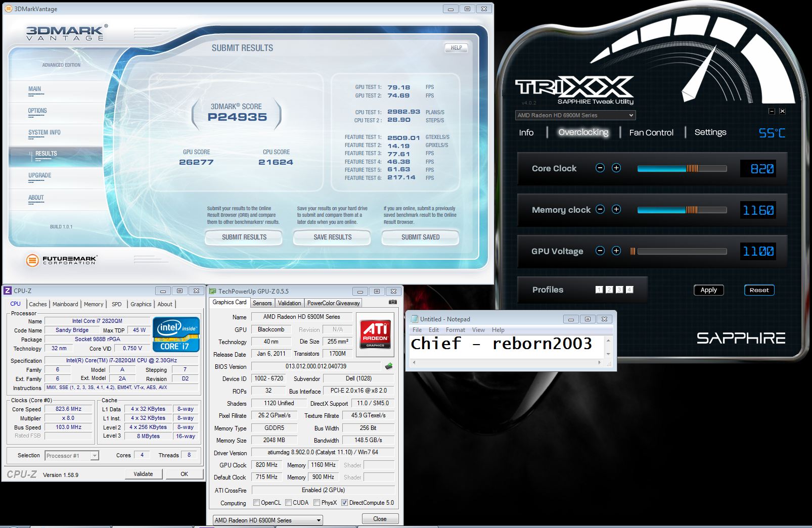
Task: Decrease Memory clock with the minus icon
Action: pos(600,210)
